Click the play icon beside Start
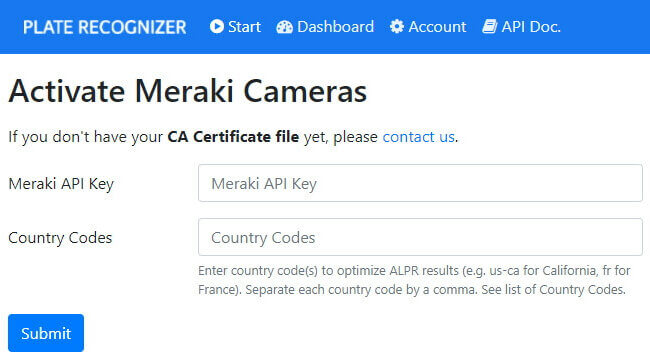 216,27
